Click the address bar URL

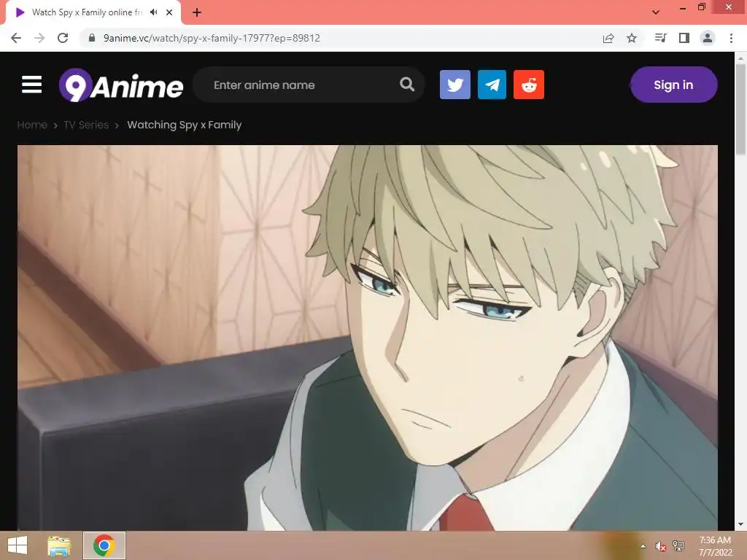212,38
